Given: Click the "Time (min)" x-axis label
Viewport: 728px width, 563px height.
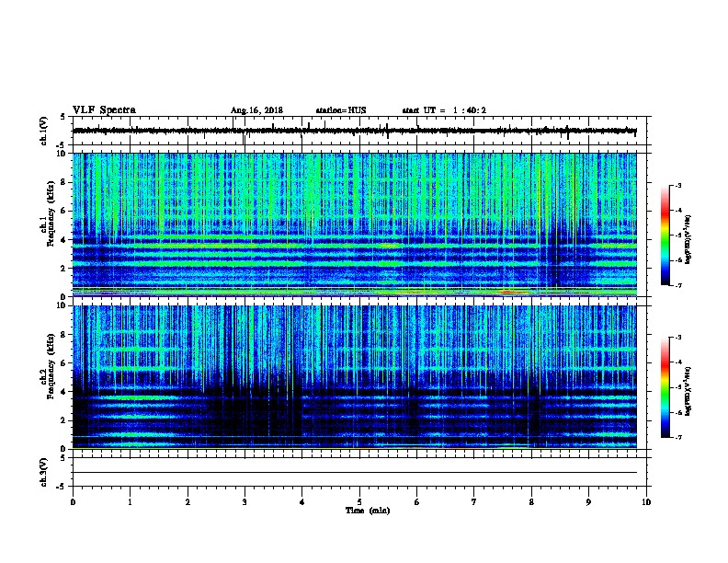Looking at the screenshot, I should pos(368,511).
